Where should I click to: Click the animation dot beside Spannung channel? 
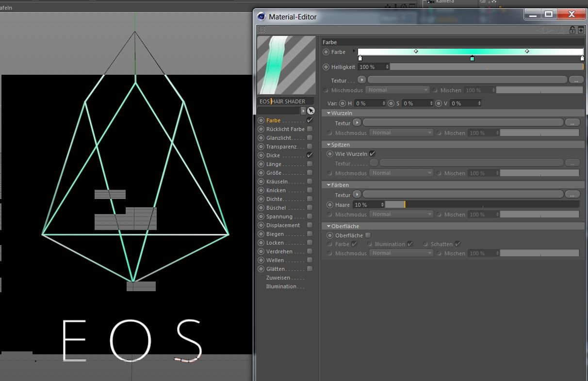point(261,216)
